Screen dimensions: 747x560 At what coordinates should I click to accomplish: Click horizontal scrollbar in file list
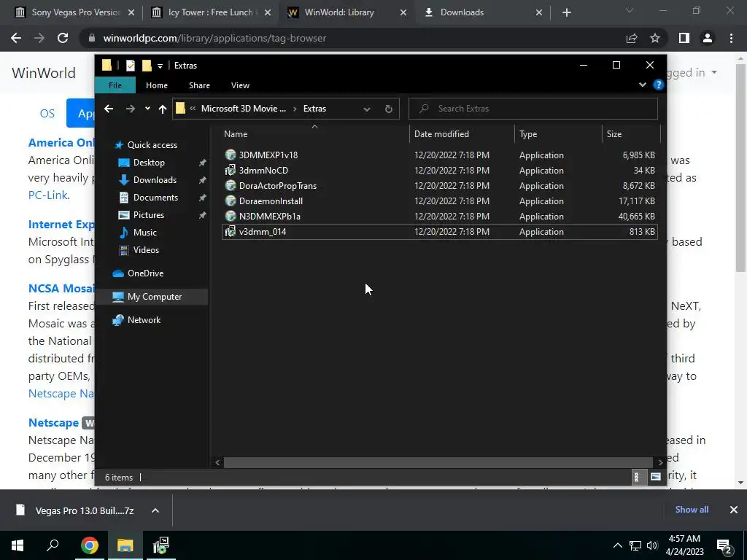click(438, 462)
